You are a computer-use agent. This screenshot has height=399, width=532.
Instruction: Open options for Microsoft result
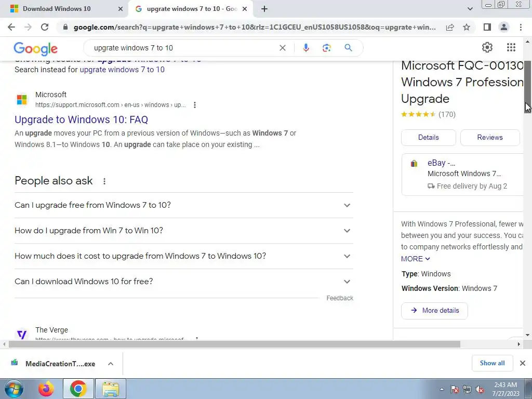pos(195,105)
